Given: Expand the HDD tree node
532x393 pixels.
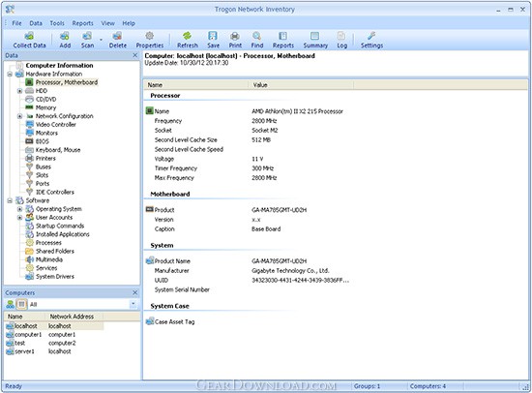Looking at the screenshot, I should point(19,91).
